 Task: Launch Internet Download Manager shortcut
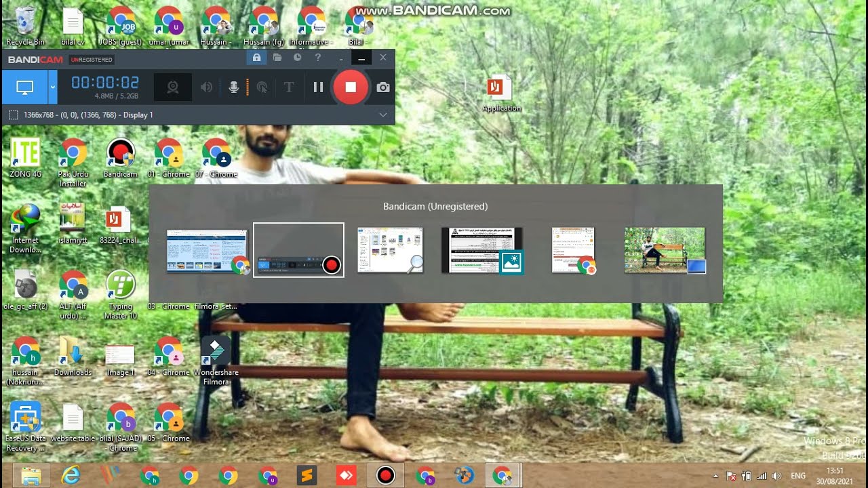(25, 229)
